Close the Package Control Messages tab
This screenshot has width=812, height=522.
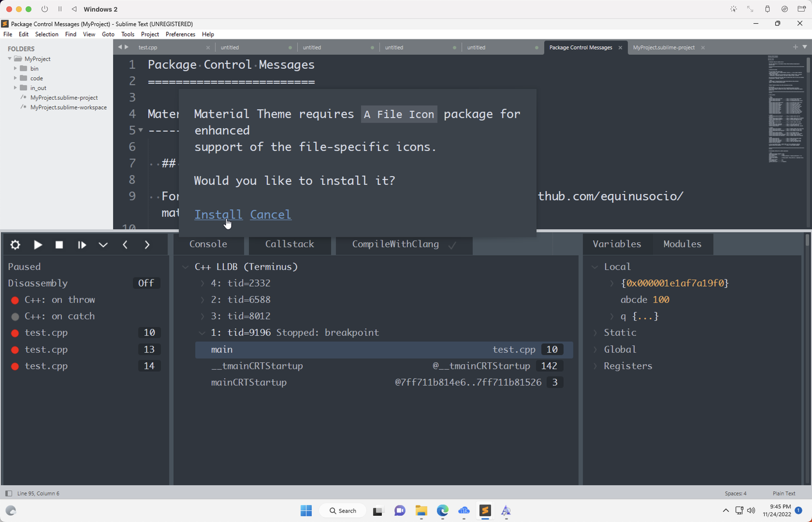tap(620, 47)
